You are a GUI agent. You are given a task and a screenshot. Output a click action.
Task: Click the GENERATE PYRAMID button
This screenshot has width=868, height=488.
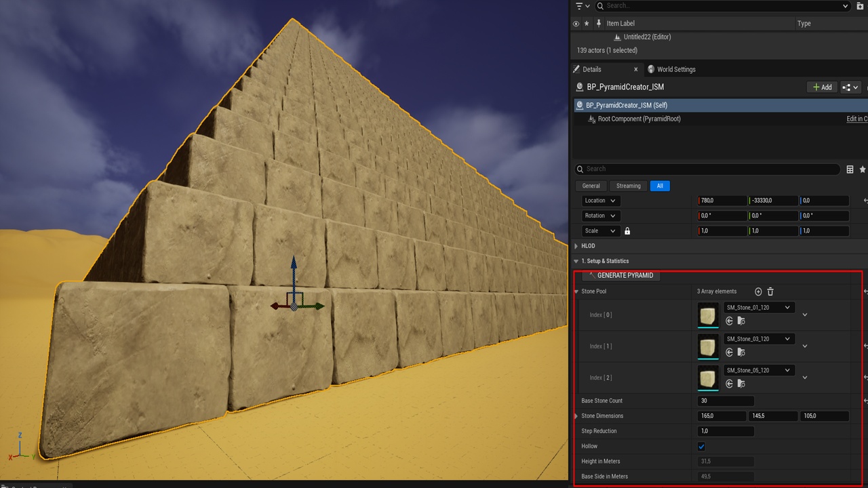621,275
